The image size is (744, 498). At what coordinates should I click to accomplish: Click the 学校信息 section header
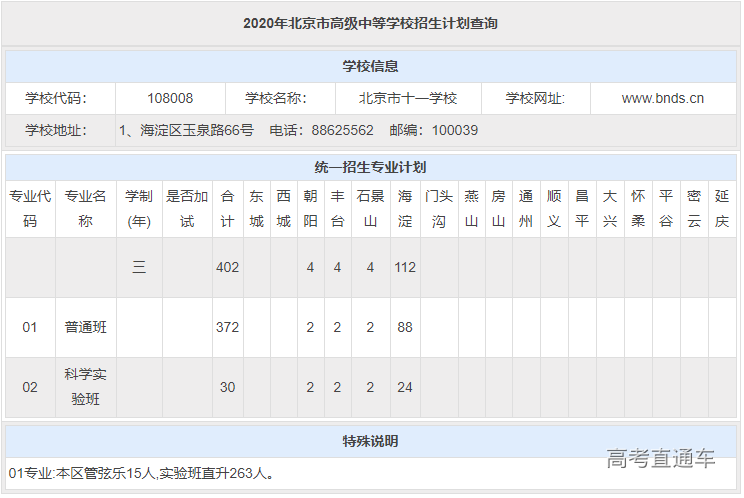371,66
